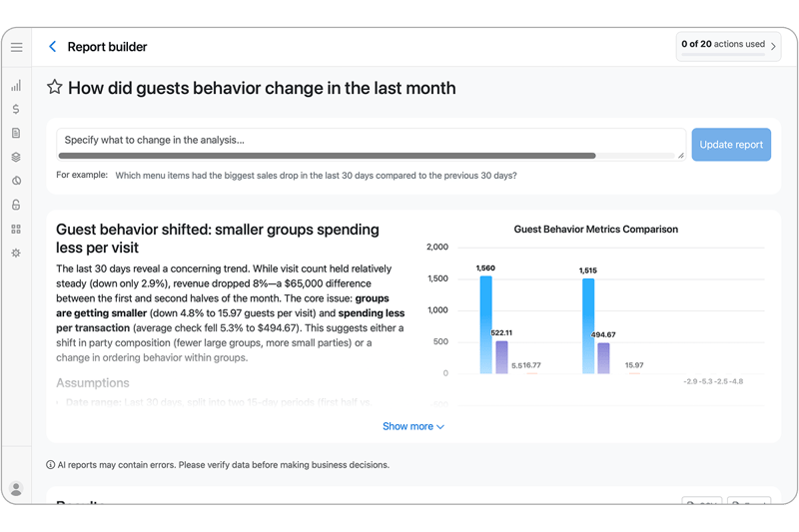Open the padlock access sidebar icon

pos(16,205)
